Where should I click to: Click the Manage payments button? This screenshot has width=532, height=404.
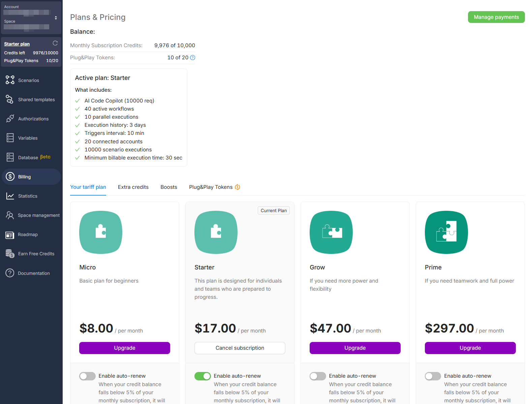pyautogui.click(x=496, y=17)
